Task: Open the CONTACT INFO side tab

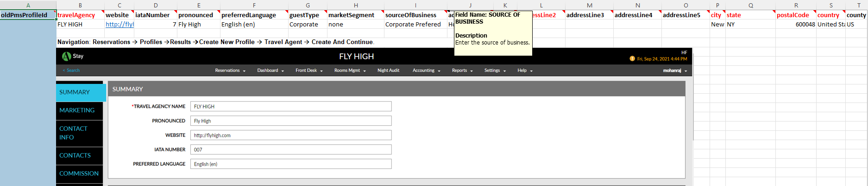Action: click(80, 133)
